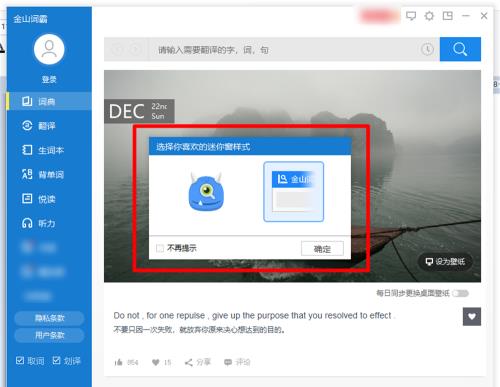Viewport: 500px width, 387px height.
Task: Open the 翻译 translate section
Action: coord(39,126)
